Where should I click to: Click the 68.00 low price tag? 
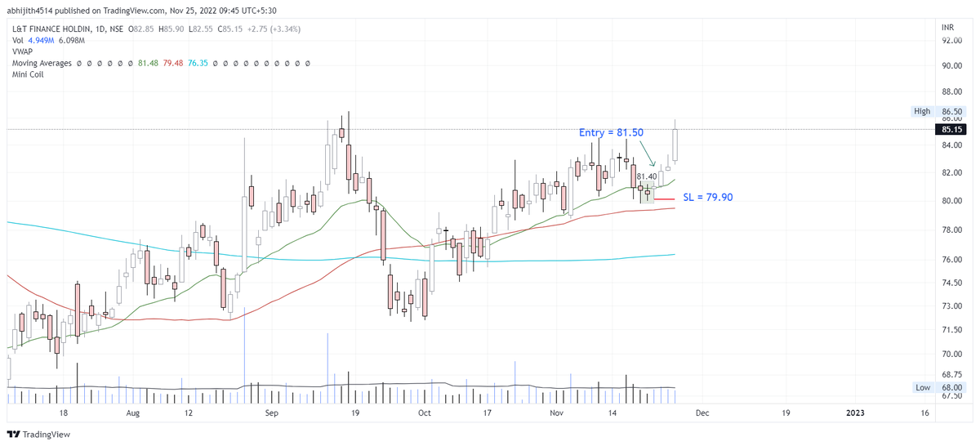pos(951,387)
